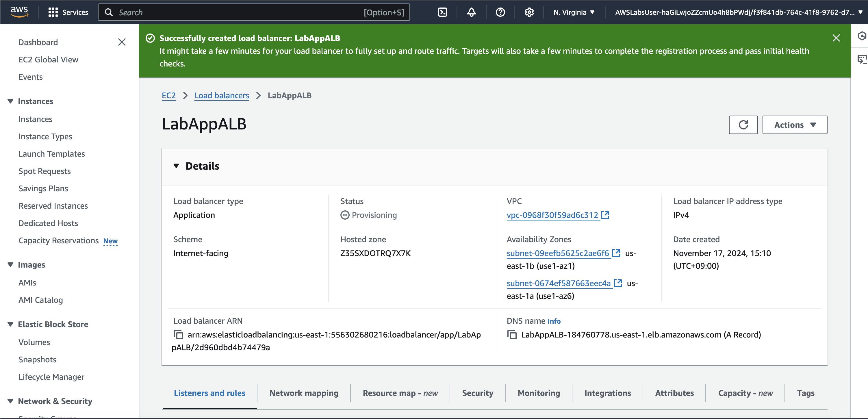The width and height of the screenshot is (868, 419).
Task: Open Spot Requests in sidebar
Action: 44,171
